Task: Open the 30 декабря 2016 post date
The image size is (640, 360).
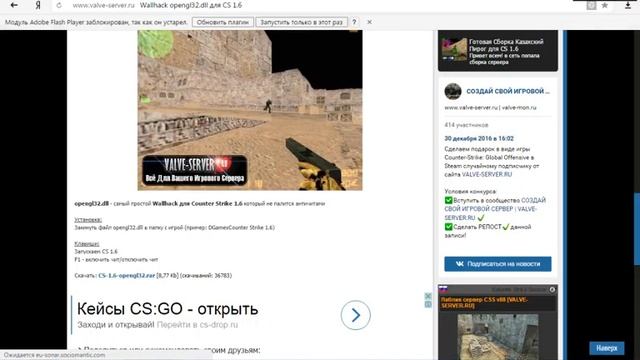Action: [479, 138]
